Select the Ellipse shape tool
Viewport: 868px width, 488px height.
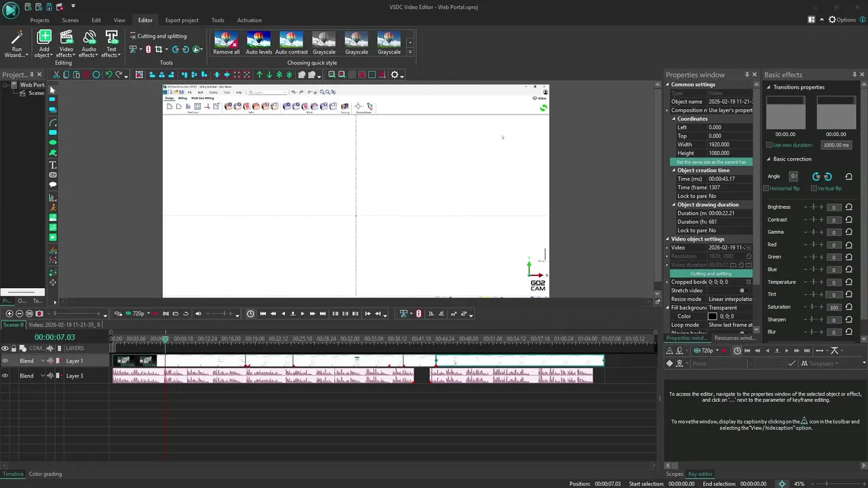(52, 142)
